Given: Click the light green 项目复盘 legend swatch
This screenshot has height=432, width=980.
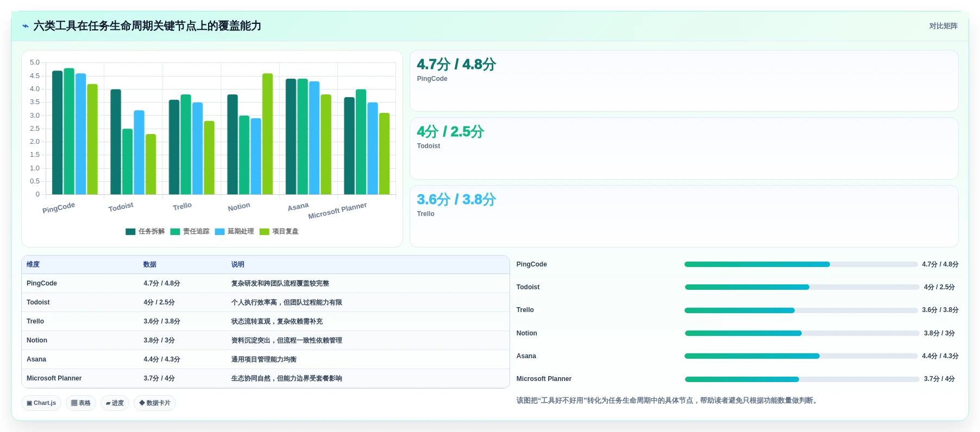Looking at the screenshot, I should [264, 232].
